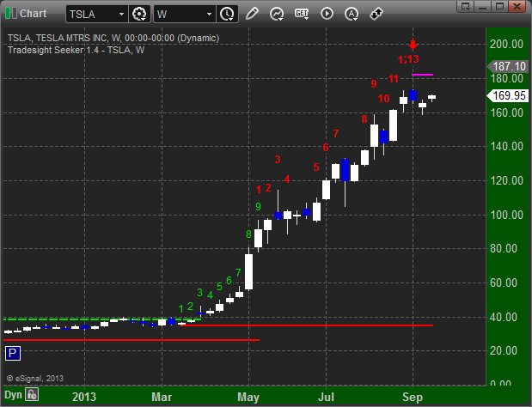Click the Jul label on time axis
The image size is (532, 407).
326,397
